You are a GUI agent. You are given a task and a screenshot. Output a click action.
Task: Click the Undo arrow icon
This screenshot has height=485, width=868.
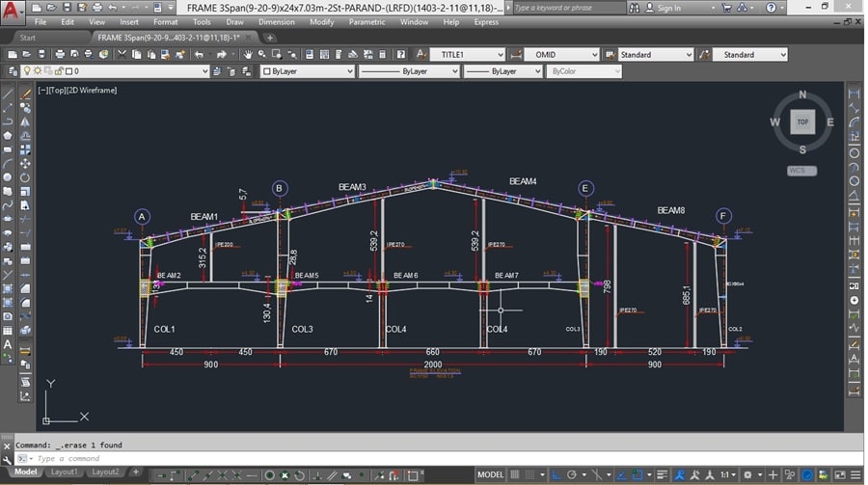[x=200, y=54]
